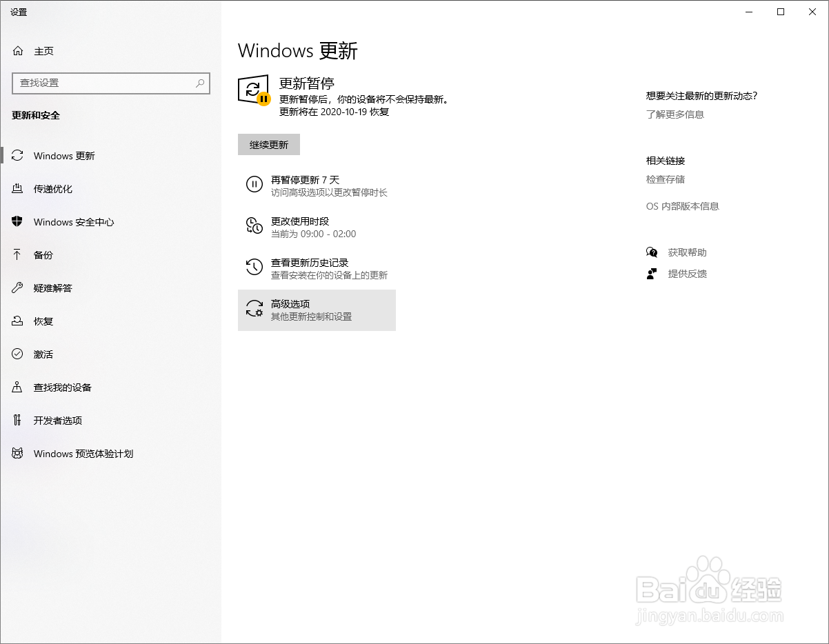Select 传递优化 in sidebar

(x=110, y=189)
